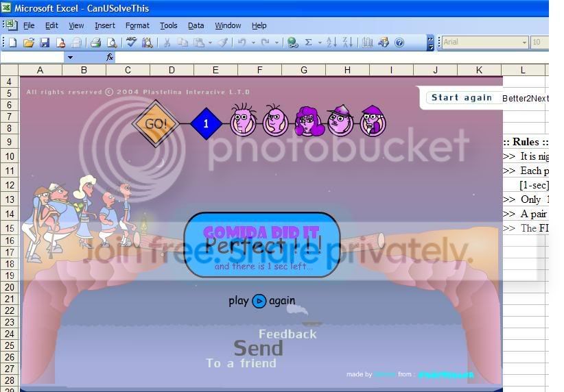Click the AutoSum sigma icon
The image size is (564, 392).
[308, 42]
